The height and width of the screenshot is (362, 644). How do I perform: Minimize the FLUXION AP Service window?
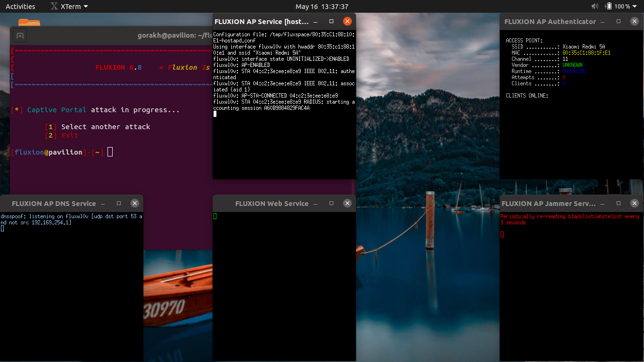315,21
